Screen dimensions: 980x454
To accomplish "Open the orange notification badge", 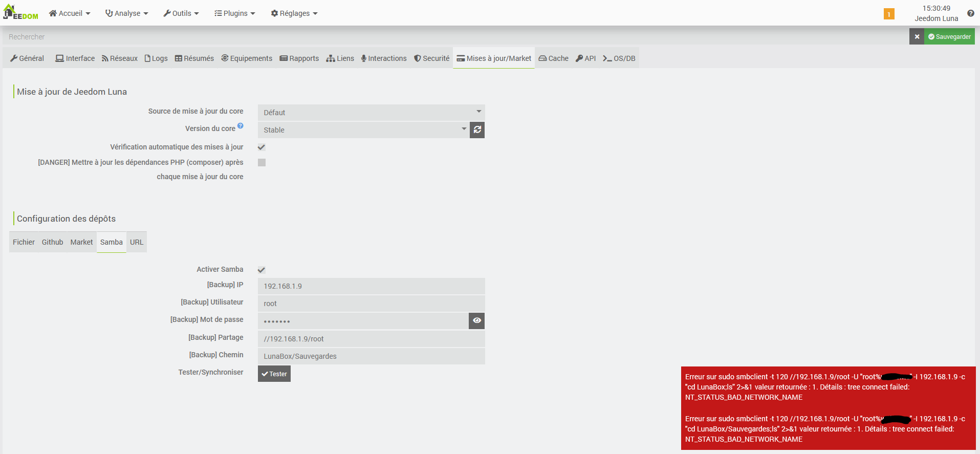I will tap(889, 14).
